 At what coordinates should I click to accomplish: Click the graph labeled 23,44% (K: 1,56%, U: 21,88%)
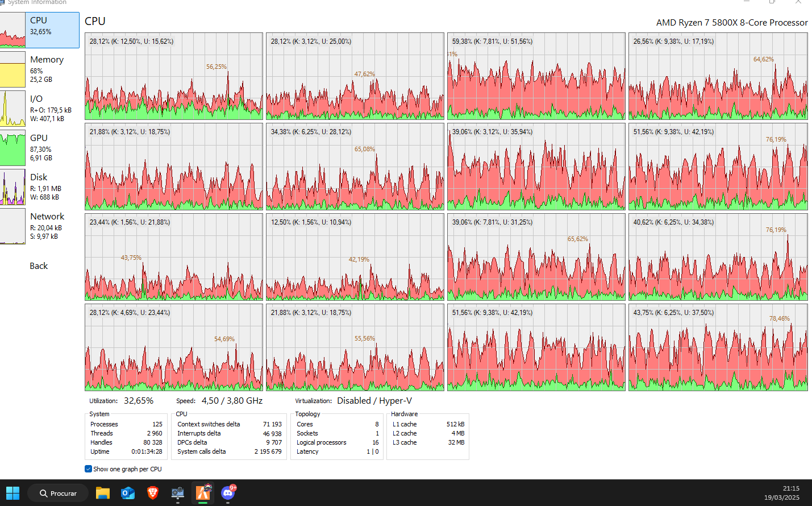pyautogui.click(x=174, y=257)
